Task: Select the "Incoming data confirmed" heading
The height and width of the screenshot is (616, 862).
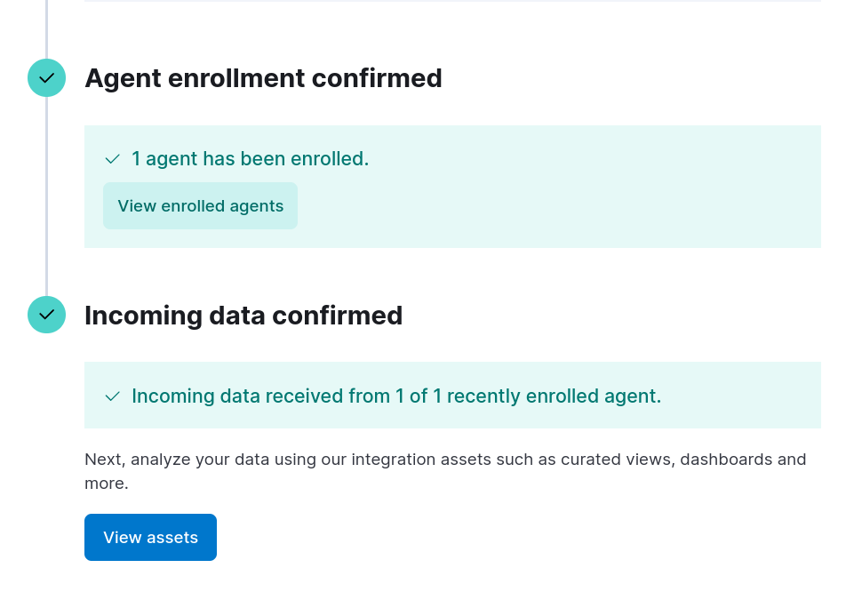Action: 243,316
